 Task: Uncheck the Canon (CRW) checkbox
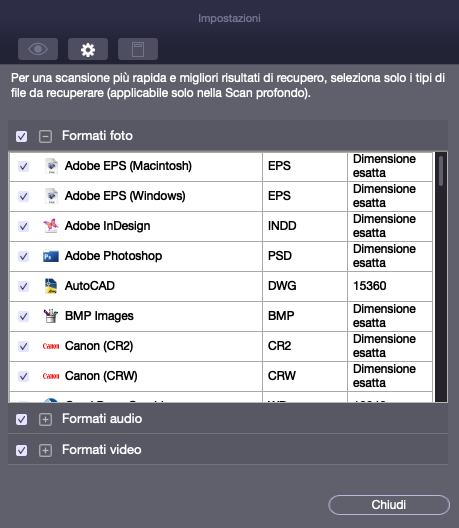click(x=24, y=376)
